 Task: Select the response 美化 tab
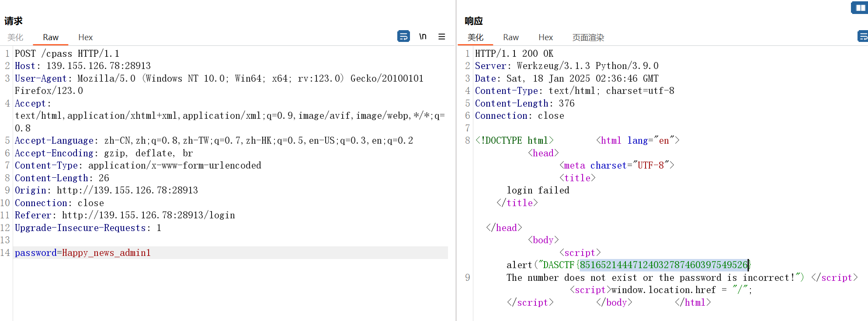coord(476,38)
